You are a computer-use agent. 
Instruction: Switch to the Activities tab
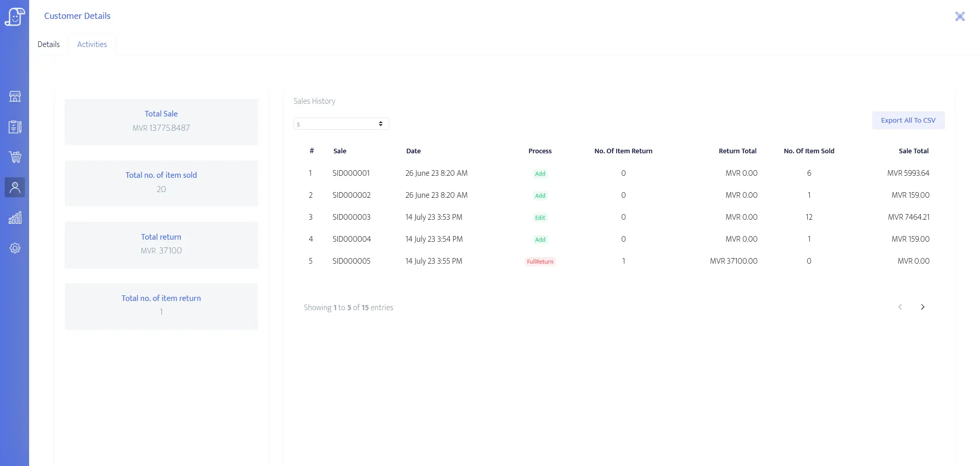92,44
